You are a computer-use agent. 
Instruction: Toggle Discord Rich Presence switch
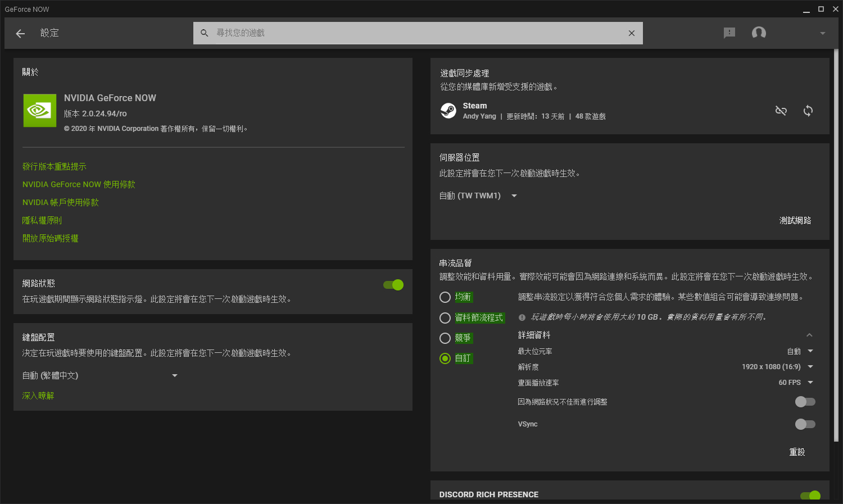tap(810, 496)
